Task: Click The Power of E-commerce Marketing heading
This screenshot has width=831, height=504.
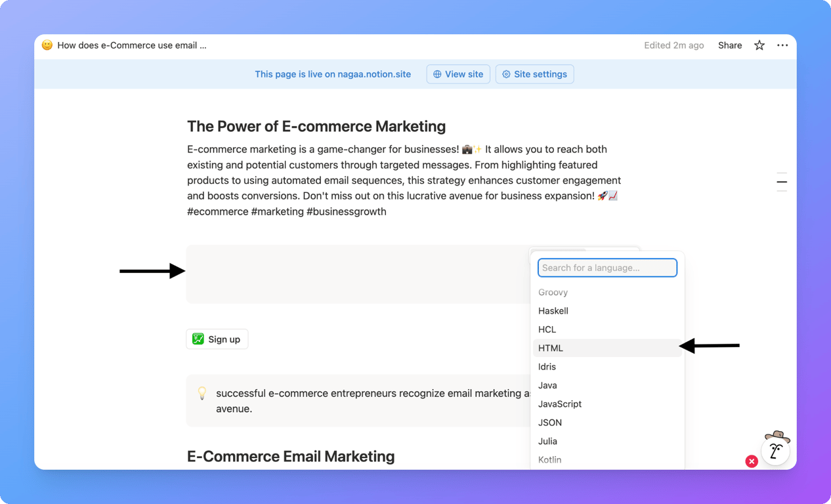Action: [316, 126]
